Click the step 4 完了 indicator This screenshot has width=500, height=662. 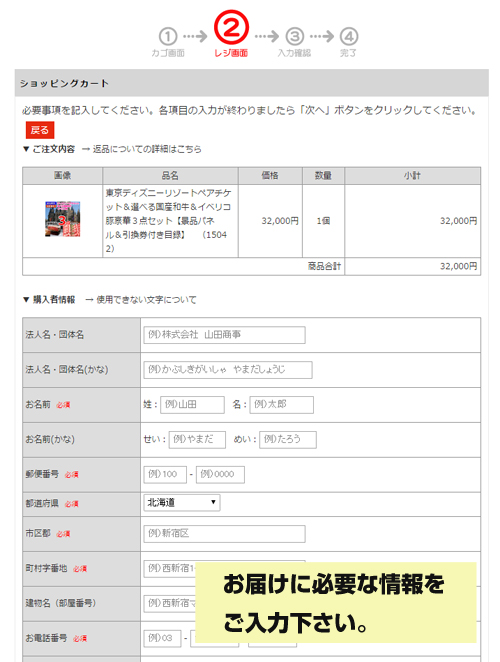pyautogui.click(x=349, y=43)
